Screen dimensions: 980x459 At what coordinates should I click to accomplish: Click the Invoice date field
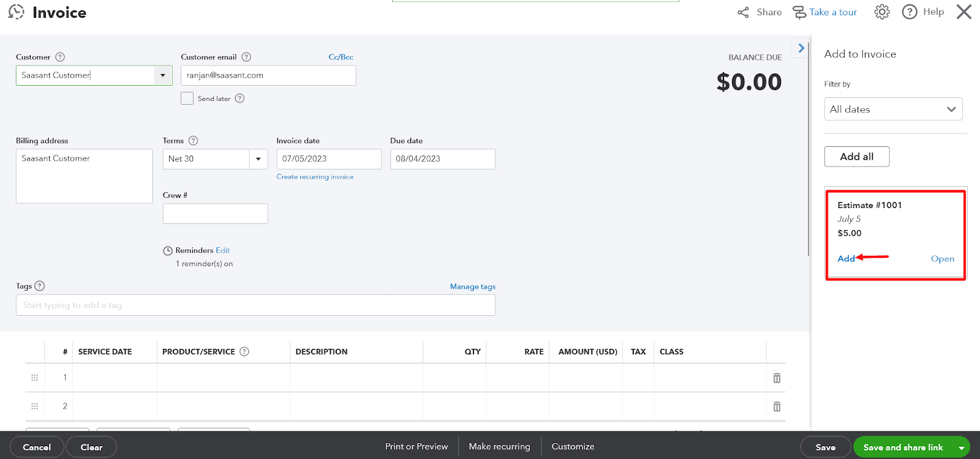[329, 159]
